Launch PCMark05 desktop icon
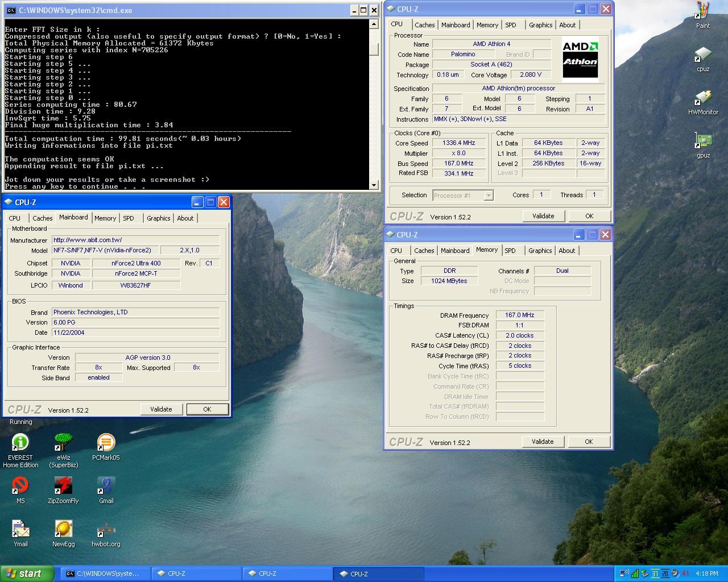Viewport: 728px width, 582px height. 106,447
